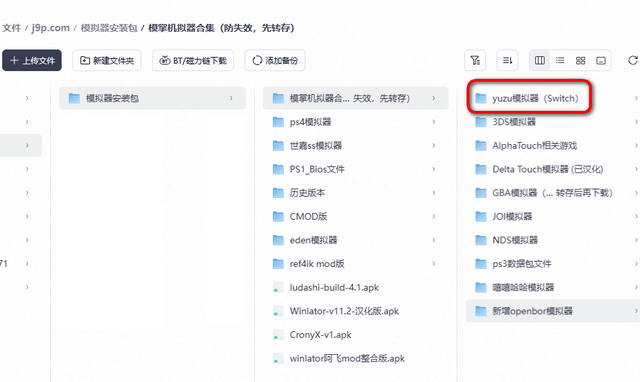Viewport: 640px width, 382px height.
Task: Select winlator阿飞mod整合版.apk file
Action: click(356, 358)
